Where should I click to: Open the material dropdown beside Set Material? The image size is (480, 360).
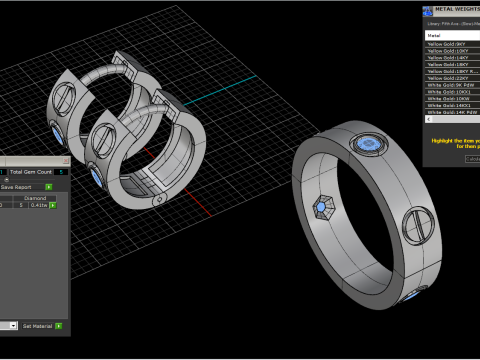tap(13, 326)
